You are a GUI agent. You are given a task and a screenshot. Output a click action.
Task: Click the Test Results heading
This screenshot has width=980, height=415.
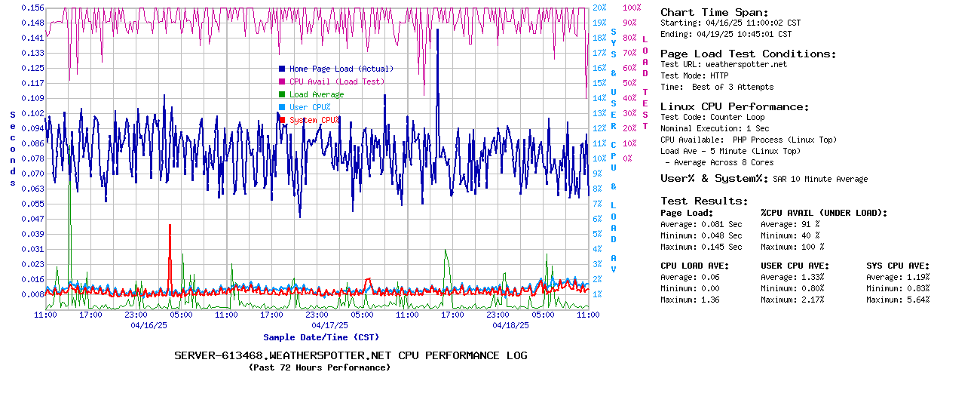[704, 201]
